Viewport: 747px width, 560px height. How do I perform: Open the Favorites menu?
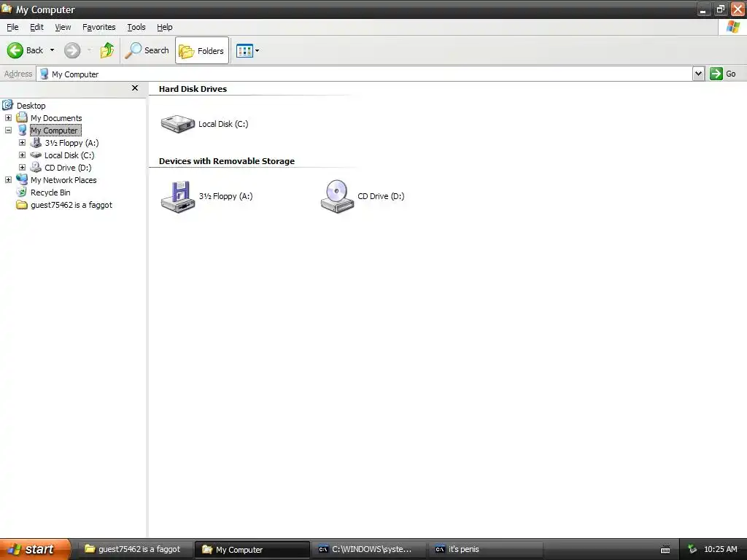pyautogui.click(x=99, y=27)
